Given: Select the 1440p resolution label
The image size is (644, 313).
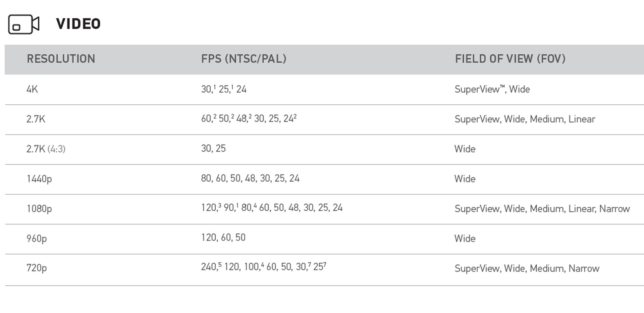Looking at the screenshot, I should click(x=39, y=179).
